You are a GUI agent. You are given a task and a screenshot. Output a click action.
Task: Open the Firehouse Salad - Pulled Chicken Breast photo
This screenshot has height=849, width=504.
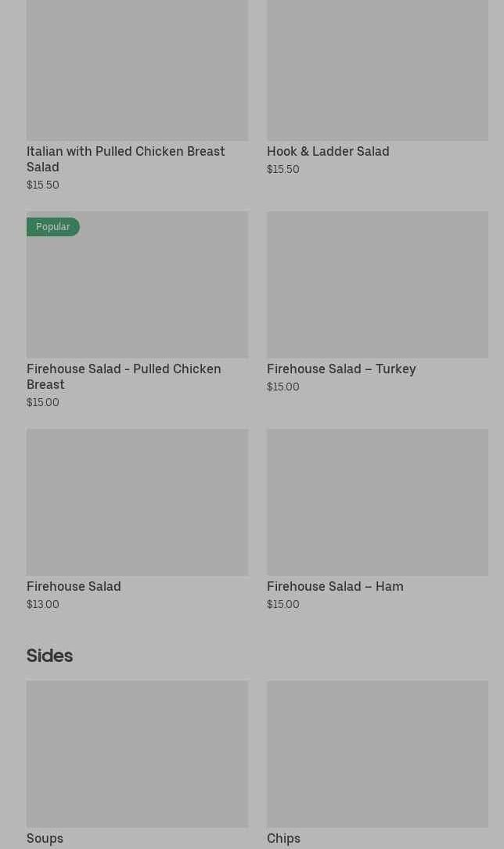(x=137, y=292)
